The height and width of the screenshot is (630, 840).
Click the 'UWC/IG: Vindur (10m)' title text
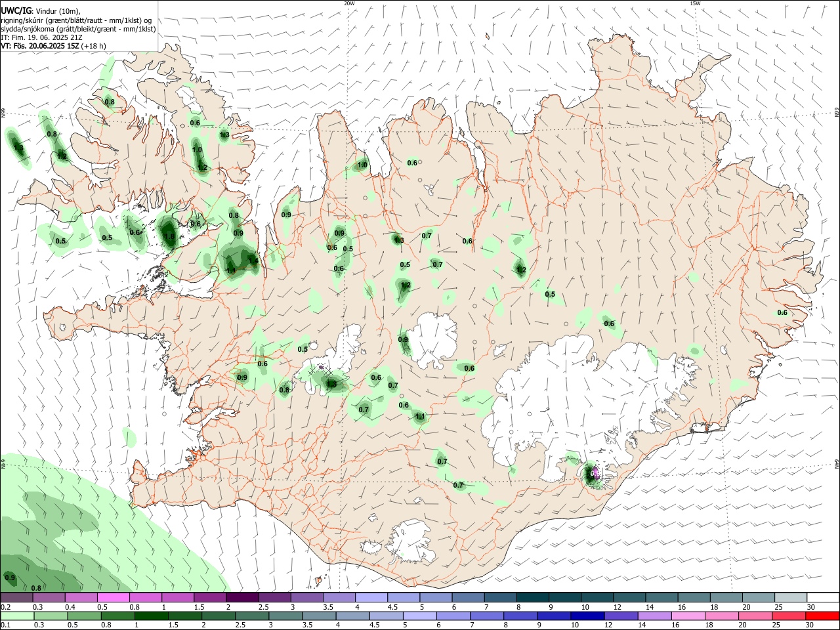point(41,12)
